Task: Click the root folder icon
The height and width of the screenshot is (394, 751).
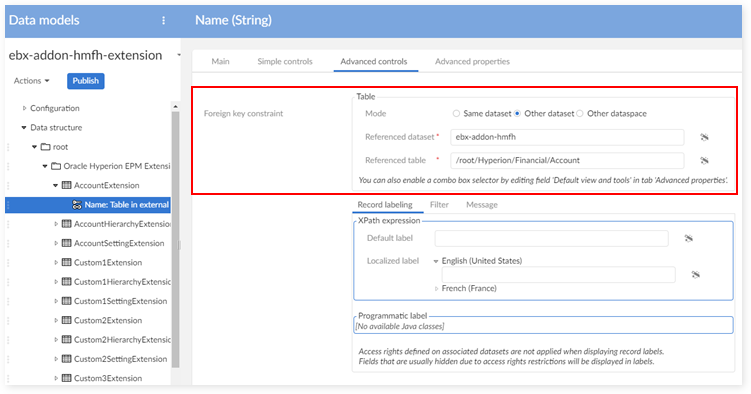Action: tap(46, 147)
